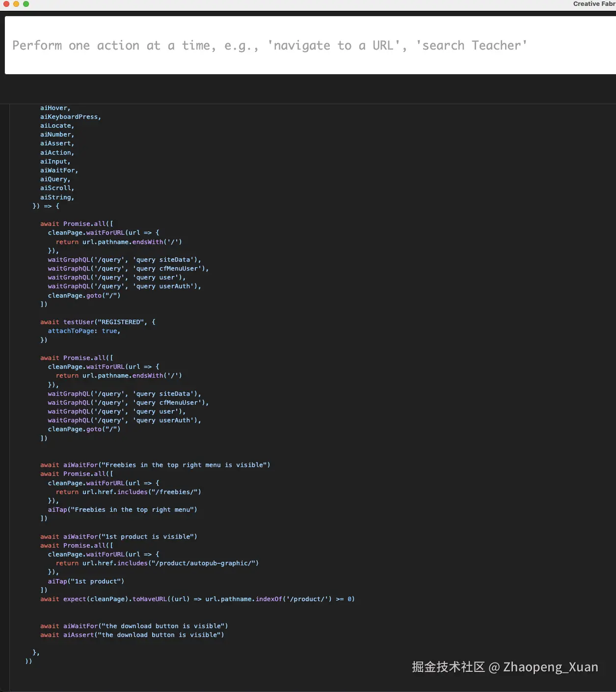The image size is (616, 692).
Task: Click the expect(cleanPage).toHaveURL line
Action: [197, 599]
